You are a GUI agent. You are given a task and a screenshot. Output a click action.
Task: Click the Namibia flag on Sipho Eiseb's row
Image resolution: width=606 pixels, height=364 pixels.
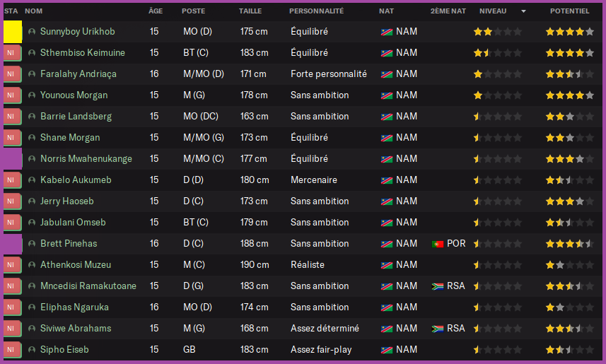[387, 350]
